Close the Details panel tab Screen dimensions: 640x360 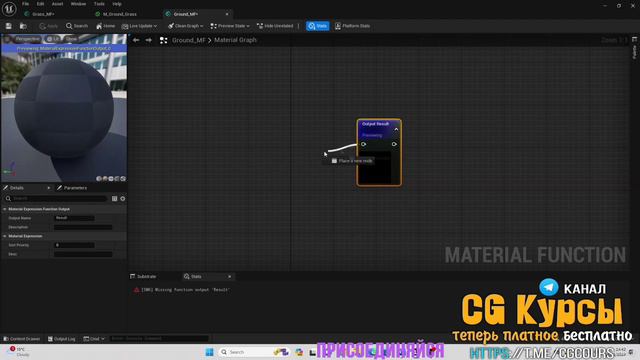(x=49, y=188)
